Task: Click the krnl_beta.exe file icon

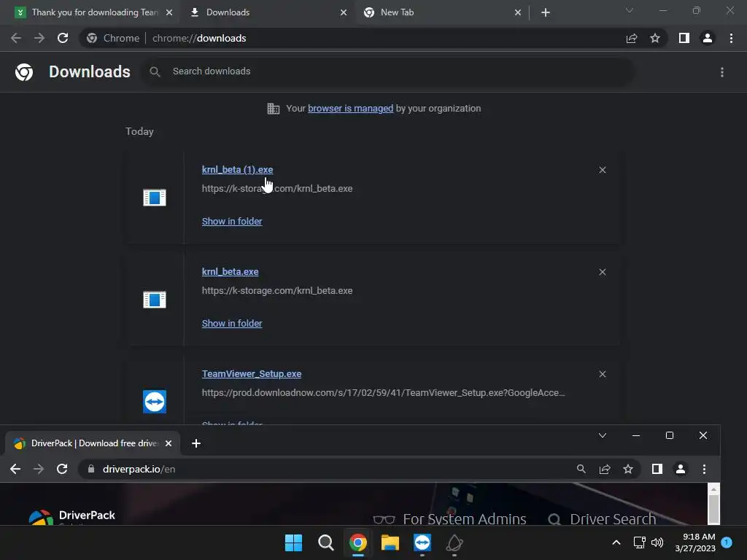Action: click(155, 300)
